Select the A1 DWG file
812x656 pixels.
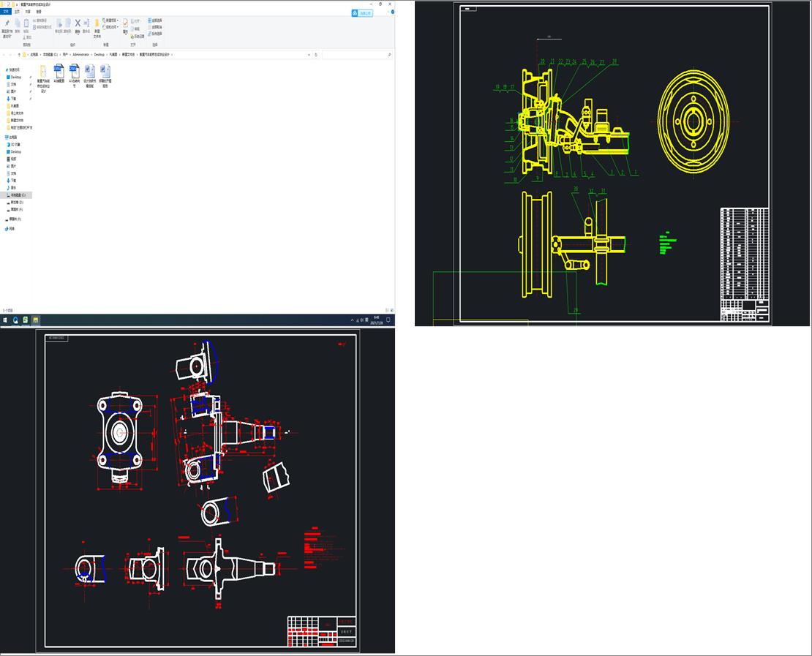click(74, 75)
